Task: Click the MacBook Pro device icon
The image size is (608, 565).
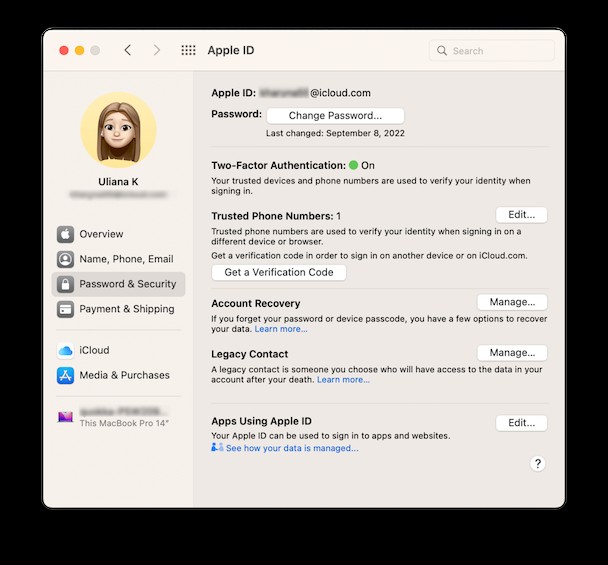Action: 65,417
